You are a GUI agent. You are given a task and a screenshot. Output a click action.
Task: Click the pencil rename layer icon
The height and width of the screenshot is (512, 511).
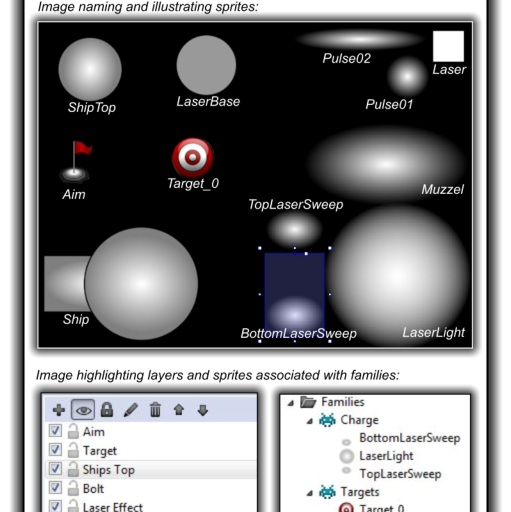[x=131, y=410]
